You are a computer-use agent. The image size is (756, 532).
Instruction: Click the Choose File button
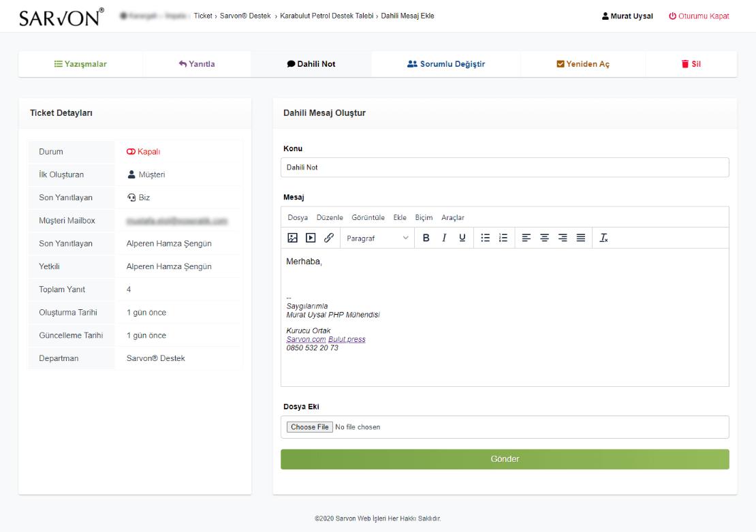[x=310, y=427]
